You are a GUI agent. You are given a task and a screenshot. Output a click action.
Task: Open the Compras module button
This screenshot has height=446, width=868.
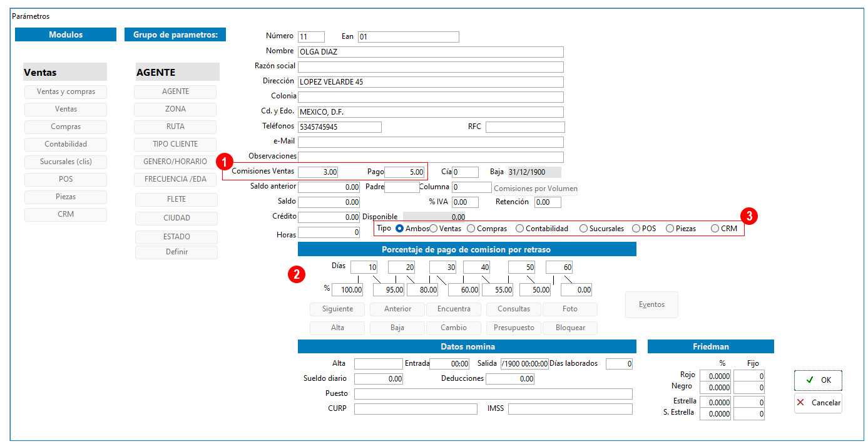pyautogui.click(x=66, y=127)
